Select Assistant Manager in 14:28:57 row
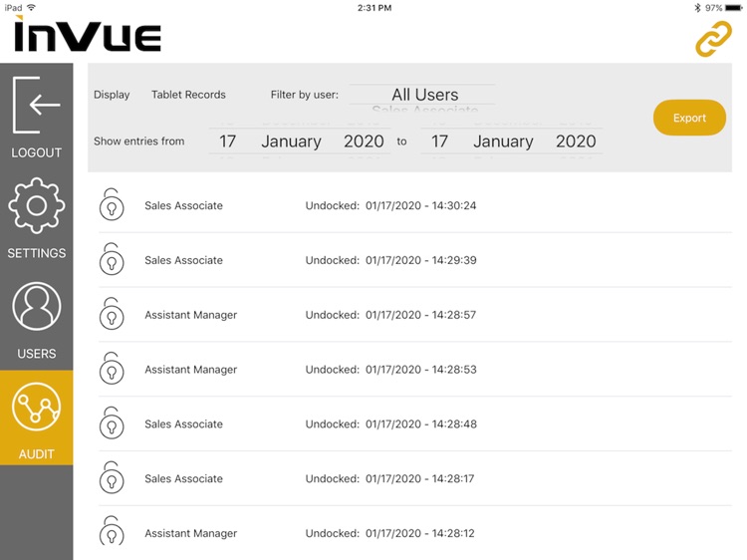Viewport: 747px width, 560px height. pos(191,315)
